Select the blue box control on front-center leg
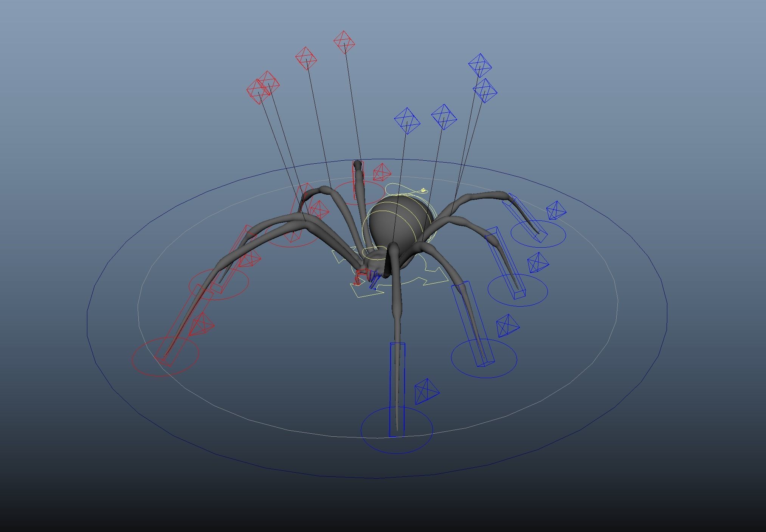The image size is (766, 532). (x=397, y=389)
